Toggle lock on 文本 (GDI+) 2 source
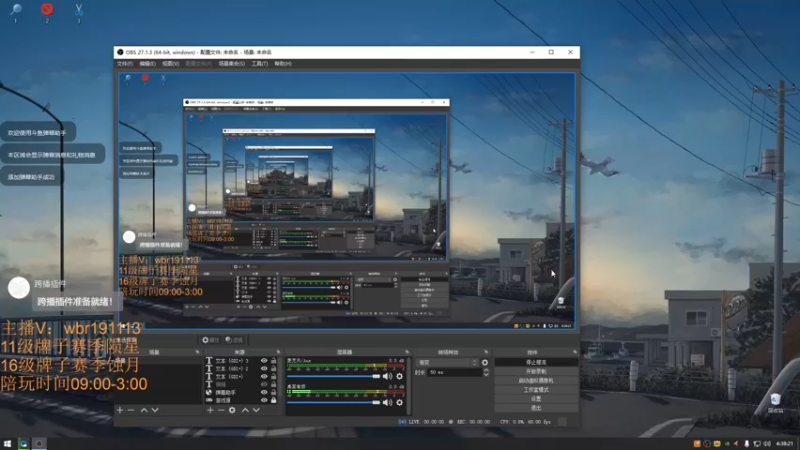The width and height of the screenshot is (800, 450). click(x=273, y=368)
